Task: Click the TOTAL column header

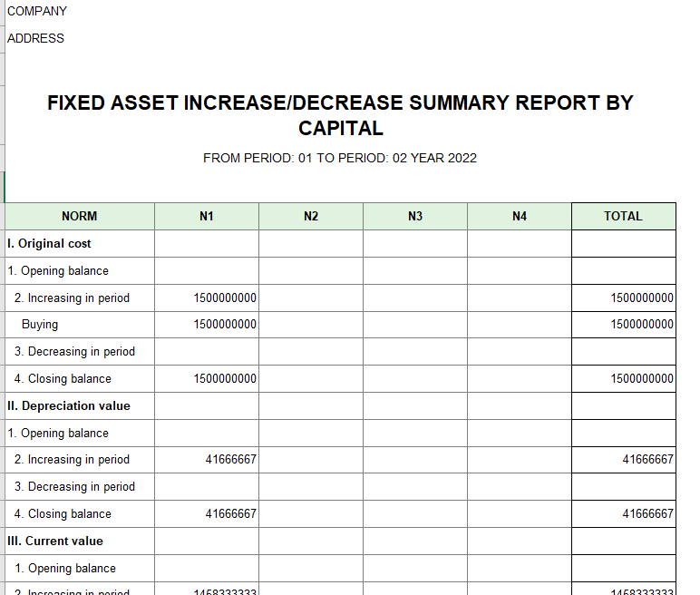Action: point(623,217)
